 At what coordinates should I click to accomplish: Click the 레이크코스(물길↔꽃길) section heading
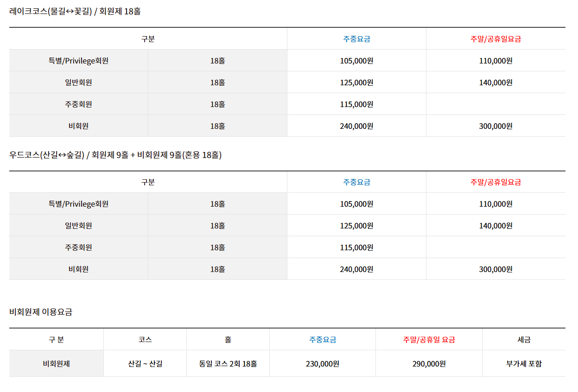[x=75, y=12]
